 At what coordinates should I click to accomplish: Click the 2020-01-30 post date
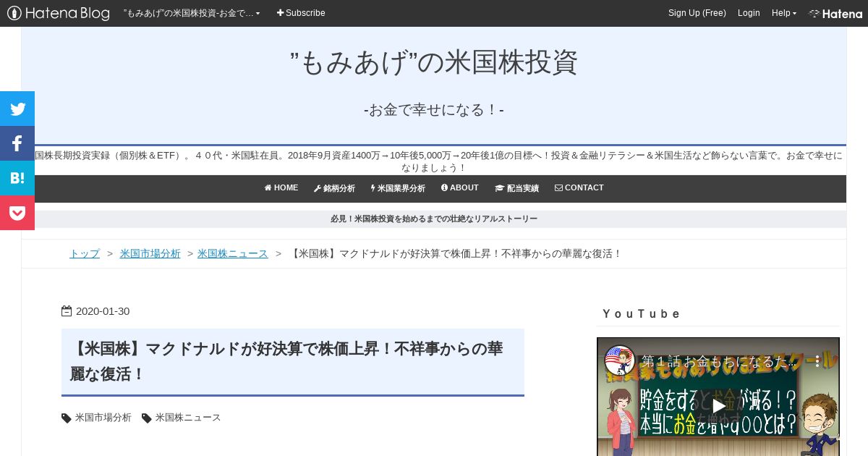[103, 311]
